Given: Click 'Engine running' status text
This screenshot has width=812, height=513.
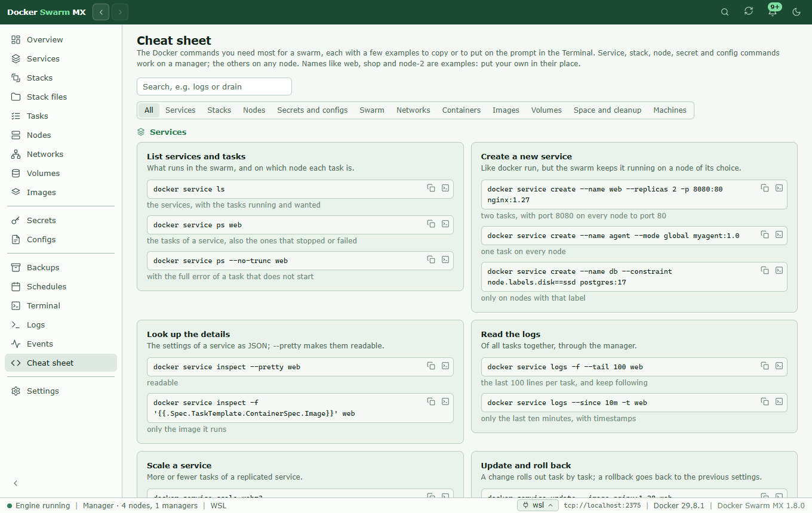Looking at the screenshot, I should [x=42, y=505].
